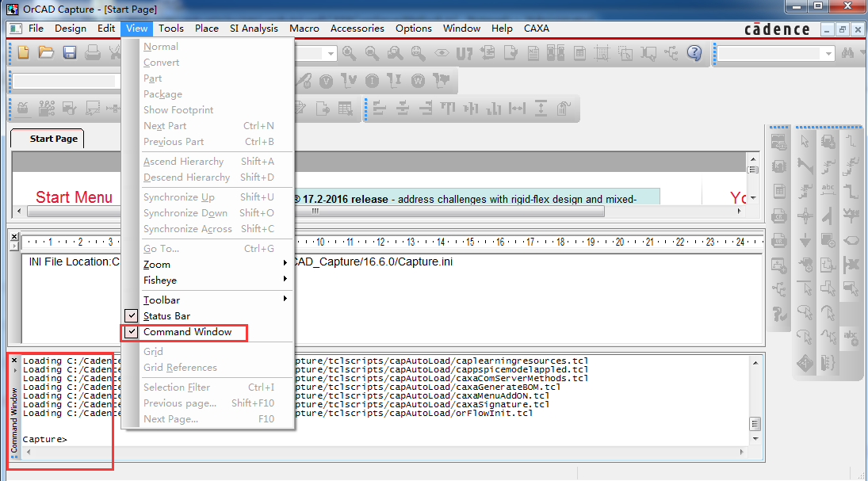Click the Print icon in toolbar
Viewport: 868px width, 481px height.
[93, 52]
